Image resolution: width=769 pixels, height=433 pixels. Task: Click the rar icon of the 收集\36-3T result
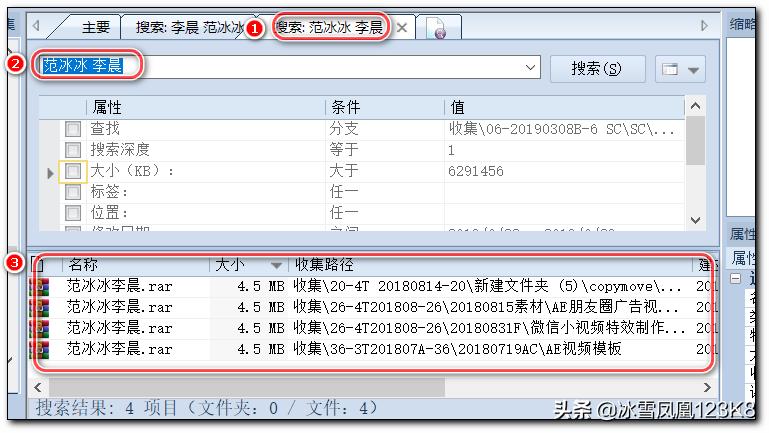40,350
